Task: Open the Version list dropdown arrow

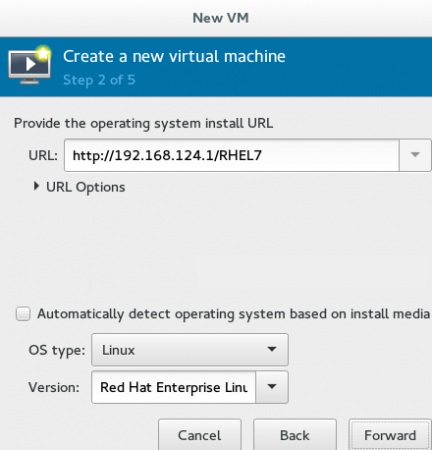Action: 272,387
